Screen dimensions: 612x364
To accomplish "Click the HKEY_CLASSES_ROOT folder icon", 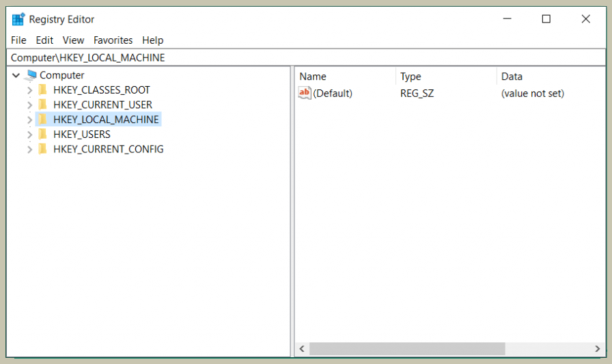I will point(43,89).
